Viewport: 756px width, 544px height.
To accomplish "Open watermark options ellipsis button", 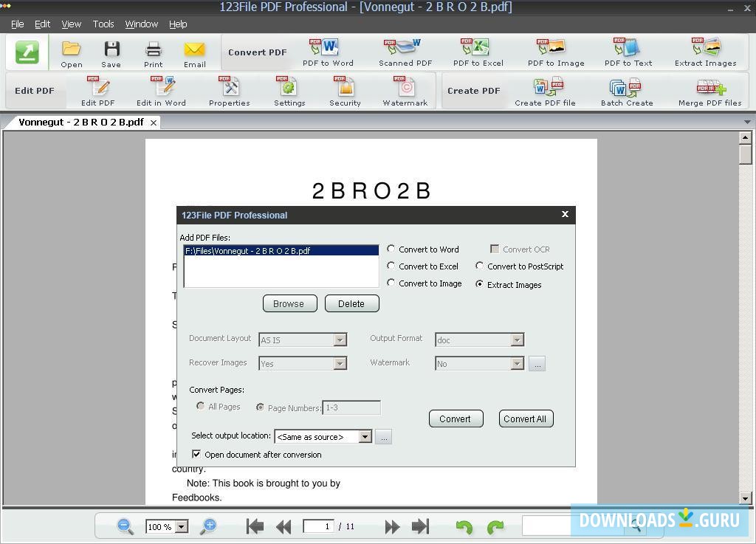I will [x=537, y=364].
